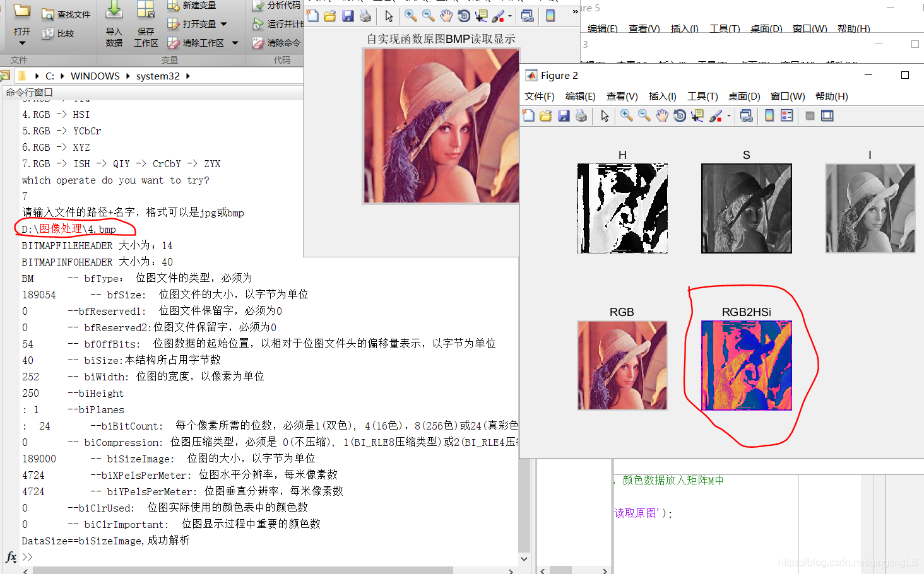The height and width of the screenshot is (574, 924).
Task: Expand the 清除工作区 dropdown arrow
Action: [235, 43]
